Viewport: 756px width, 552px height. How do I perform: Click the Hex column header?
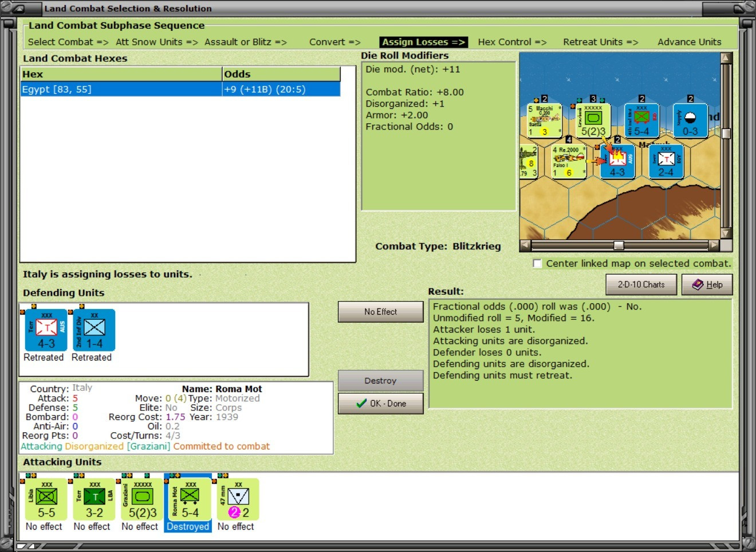(x=121, y=74)
